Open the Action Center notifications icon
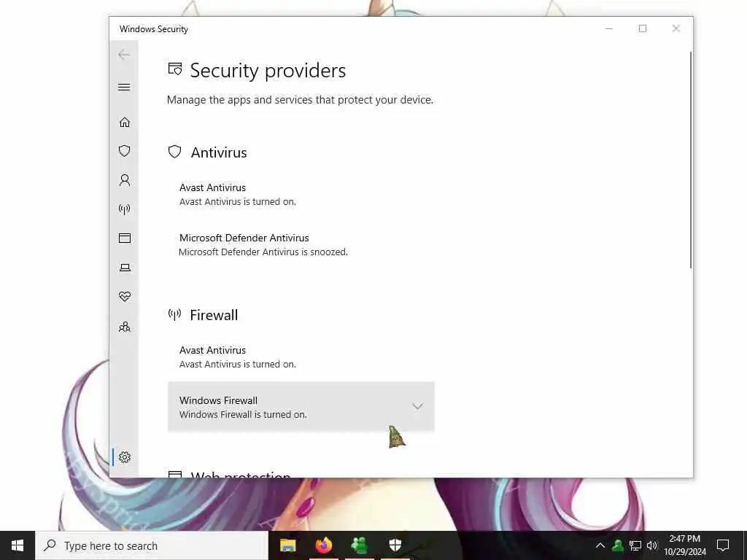Image resolution: width=747 pixels, height=560 pixels. (x=723, y=545)
